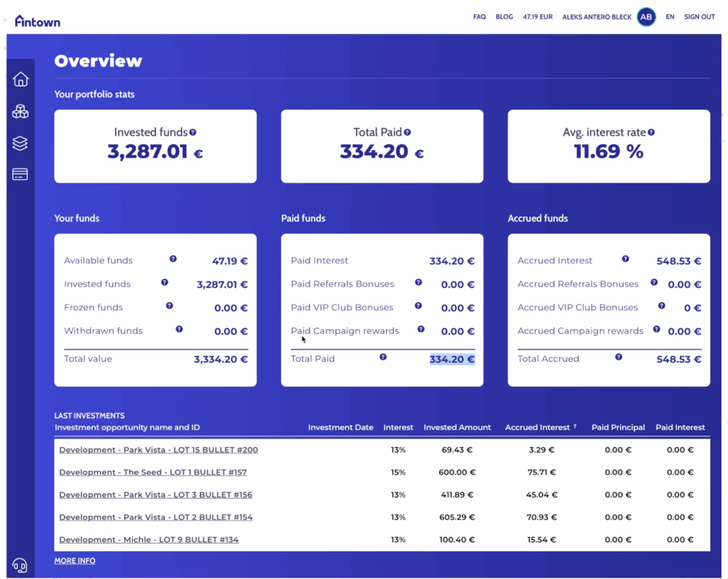Click the home icon in the sidebar
This screenshot has width=728, height=579.
click(21, 80)
